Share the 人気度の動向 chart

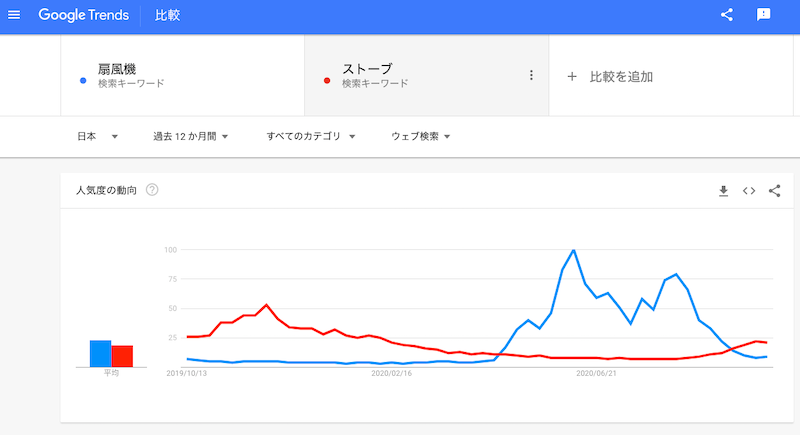774,191
